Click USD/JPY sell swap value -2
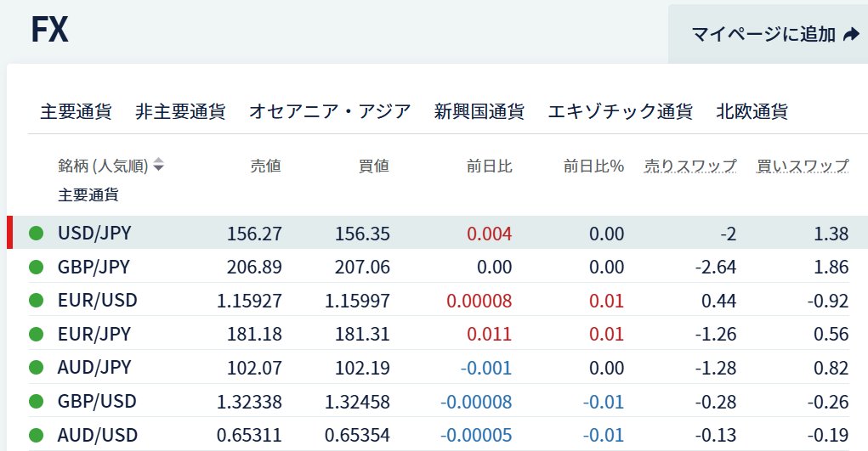This screenshot has width=868, height=451. (729, 234)
